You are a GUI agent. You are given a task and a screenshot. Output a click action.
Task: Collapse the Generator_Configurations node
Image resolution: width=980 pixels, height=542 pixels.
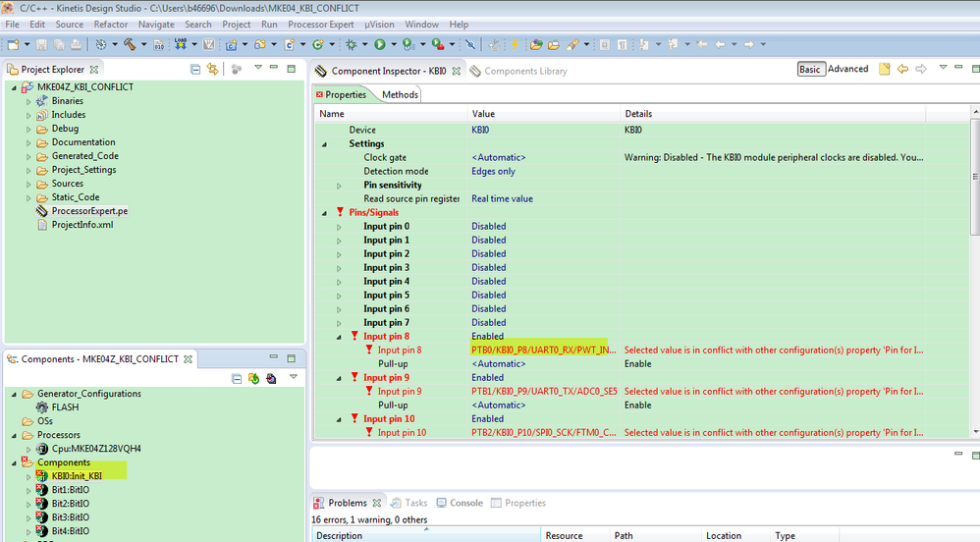click(x=14, y=394)
